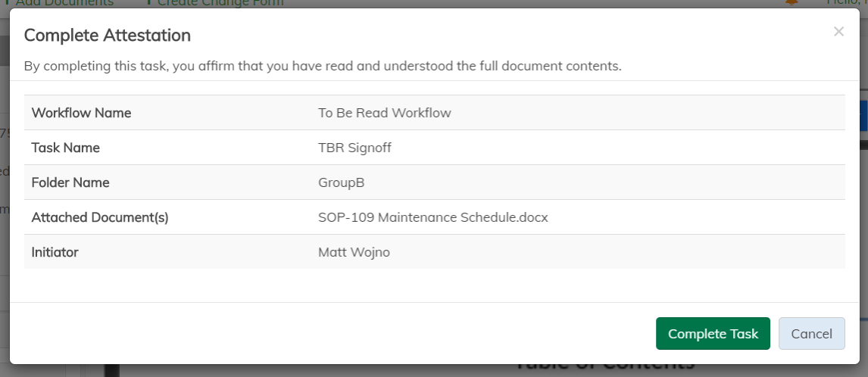The image size is (868, 377).
Task: Click the notification bell icon
Action: (792, 3)
